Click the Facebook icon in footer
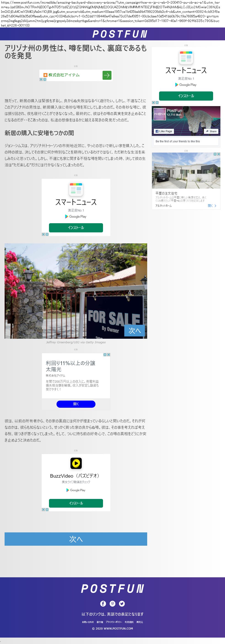225x644 pixels. pos(103,603)
